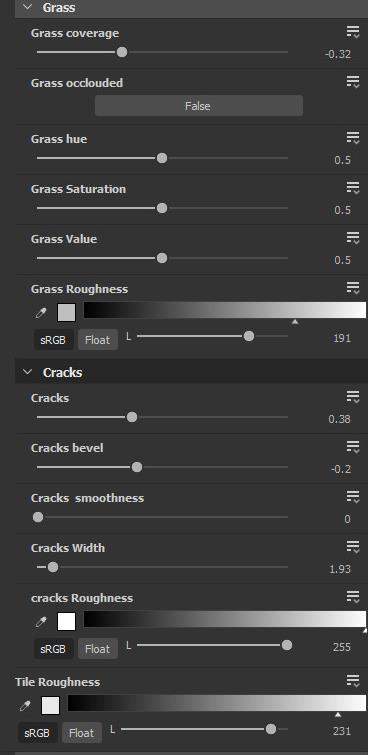Click the Cracks smoothness slider handle
The width and height of the screenshot is (368, 755).
(38, 518)
